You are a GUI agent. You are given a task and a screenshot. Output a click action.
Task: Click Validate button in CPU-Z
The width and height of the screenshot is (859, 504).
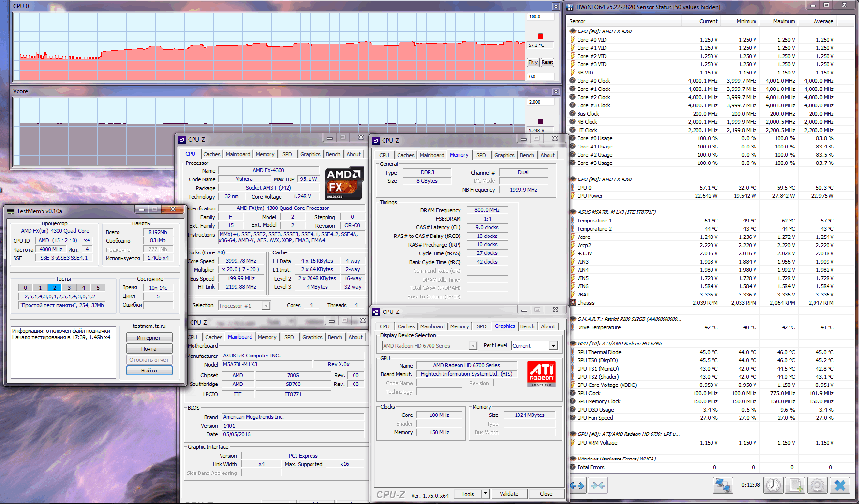pyautogui.click(x=509, y=494)
